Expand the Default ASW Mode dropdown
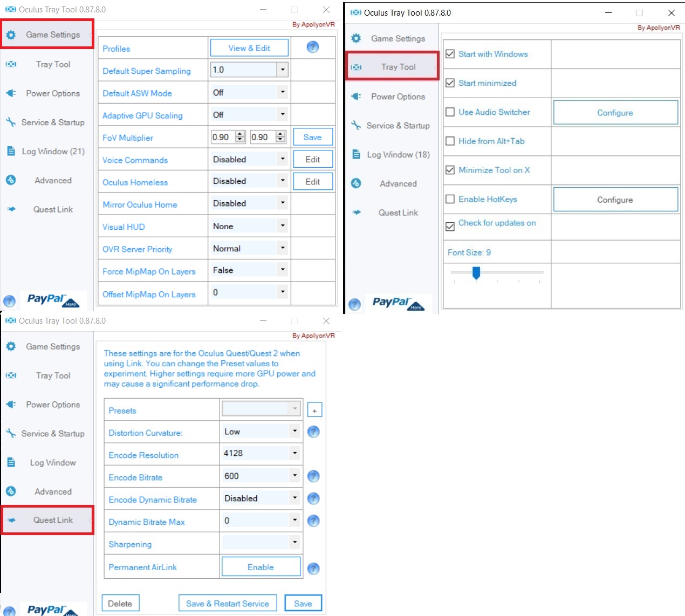 tap(283, 92)
